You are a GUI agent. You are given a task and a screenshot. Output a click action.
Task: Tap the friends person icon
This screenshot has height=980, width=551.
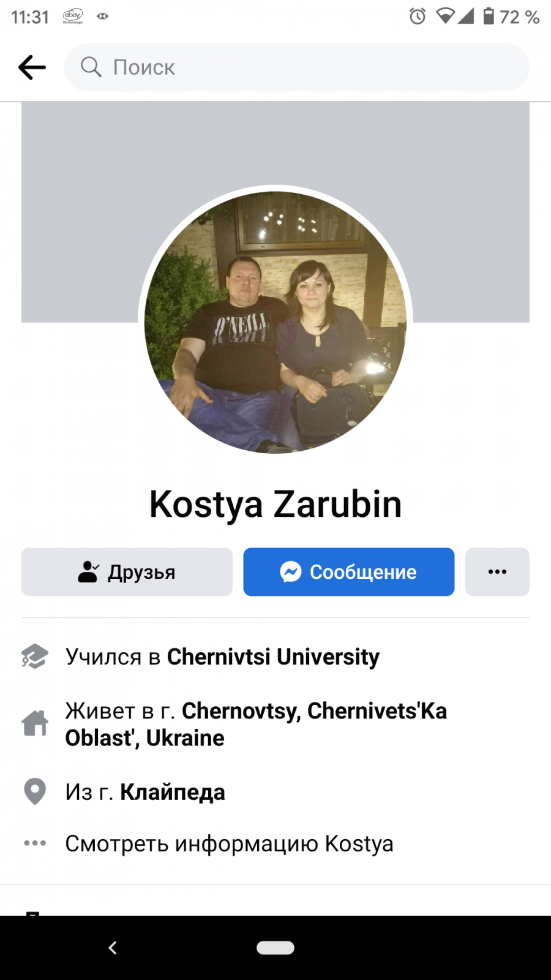pos(88,571)
